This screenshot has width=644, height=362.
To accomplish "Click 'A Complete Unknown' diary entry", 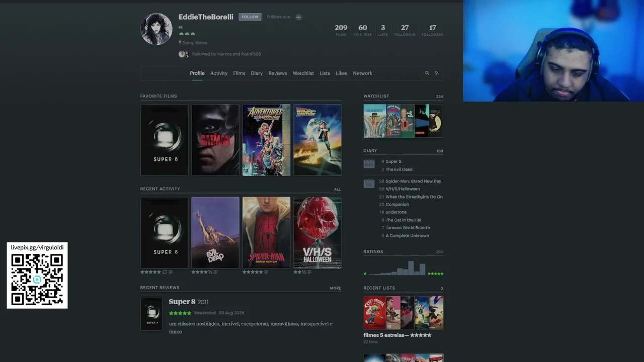I will click(x=408, y=236).
